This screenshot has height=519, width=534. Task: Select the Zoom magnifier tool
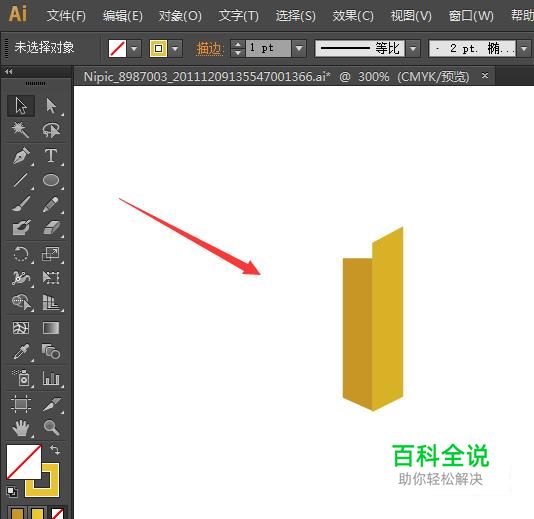pos(51,427)
